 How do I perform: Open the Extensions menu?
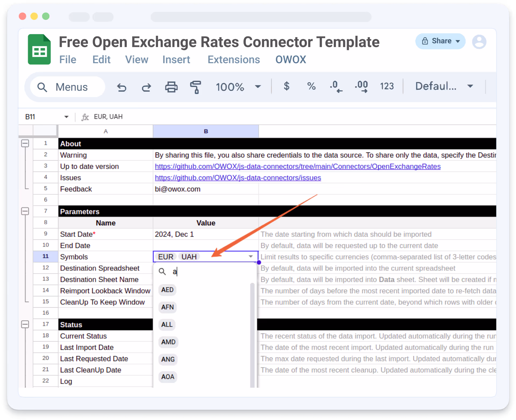coord(234,60)
